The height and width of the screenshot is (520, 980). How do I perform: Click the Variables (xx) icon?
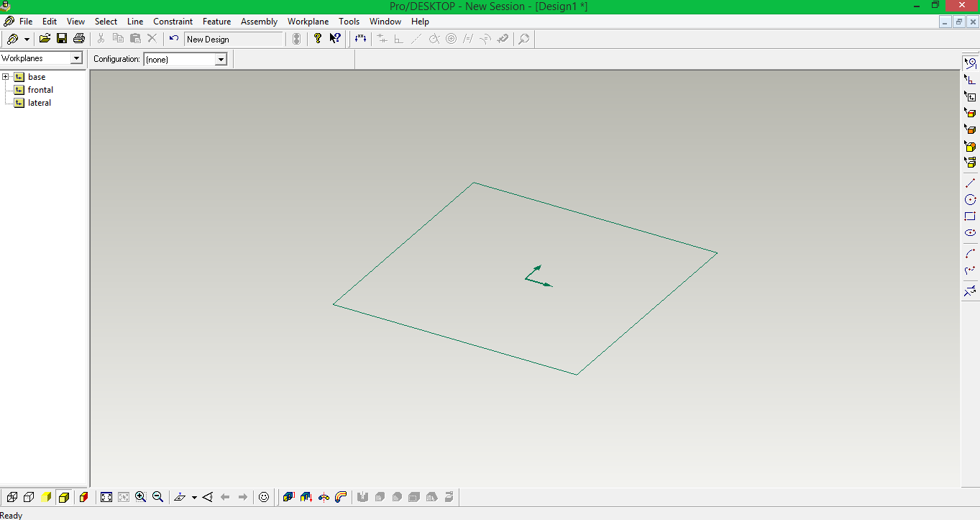click(x=361, y=39)
